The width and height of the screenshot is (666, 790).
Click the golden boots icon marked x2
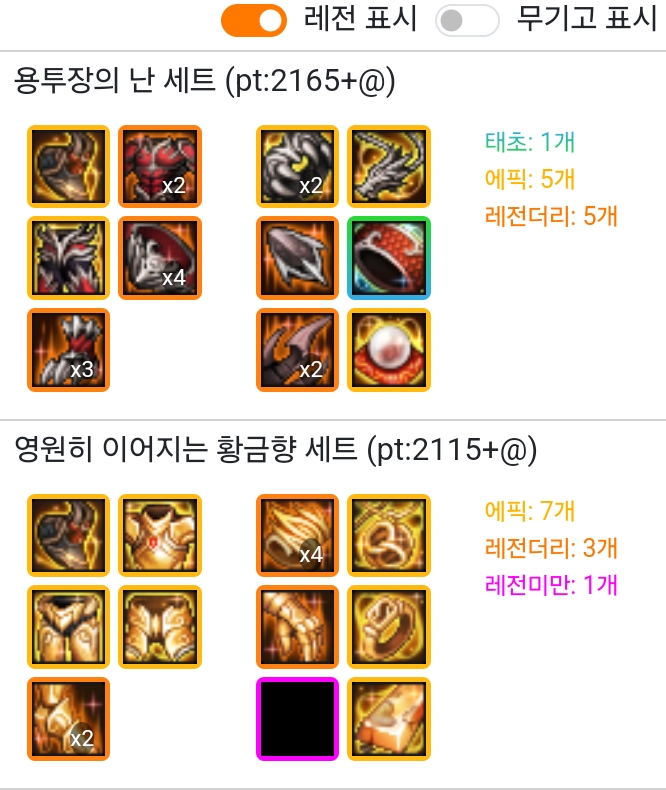[x=69, y=719]
